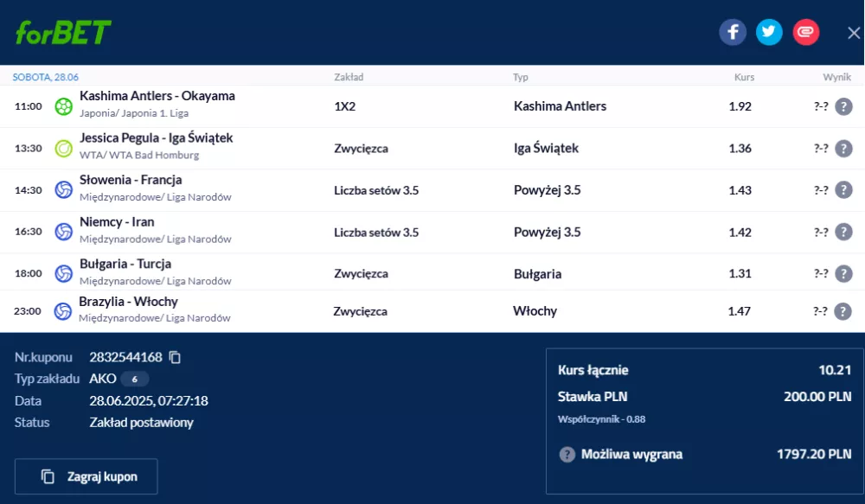The image size is (865, 504).
Task: Click total odds value 10.21
Action: coord(835,370)
